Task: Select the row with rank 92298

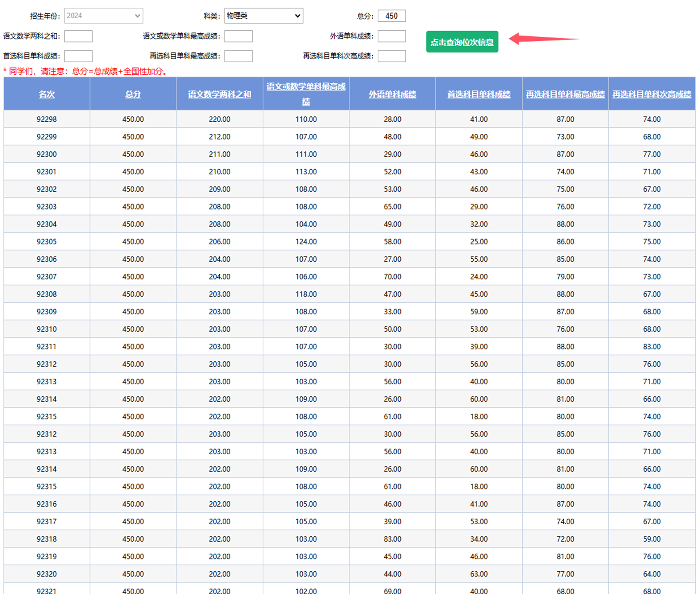Action: 47,119
